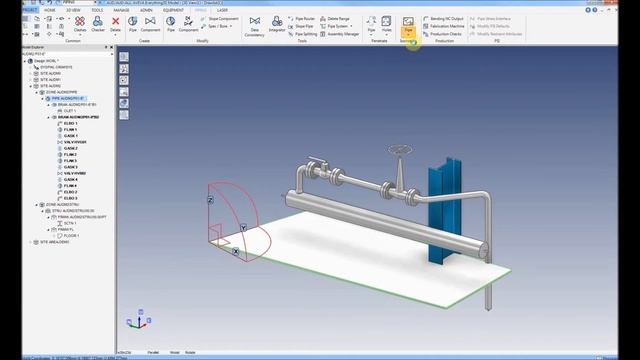Open the Assembly Manager
Image resolution: width=640 pixels, height=360 pixels.
point(340,34)
